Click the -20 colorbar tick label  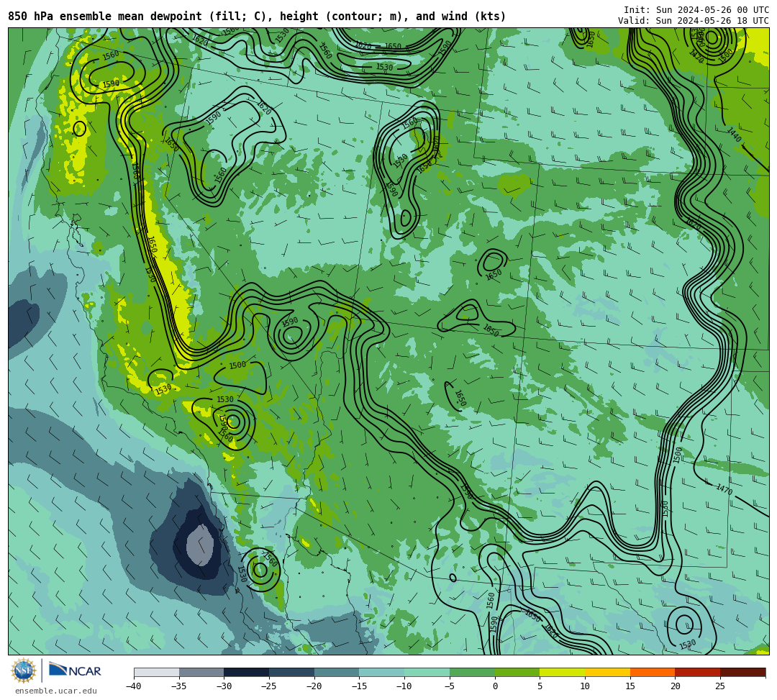314,686
